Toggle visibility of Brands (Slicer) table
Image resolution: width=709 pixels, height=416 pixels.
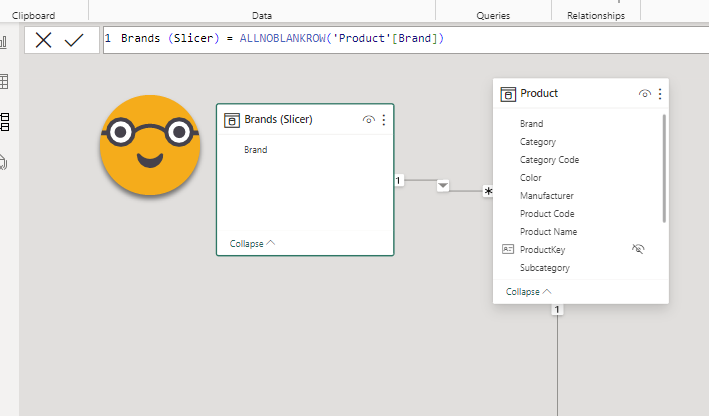pos(369,120)
